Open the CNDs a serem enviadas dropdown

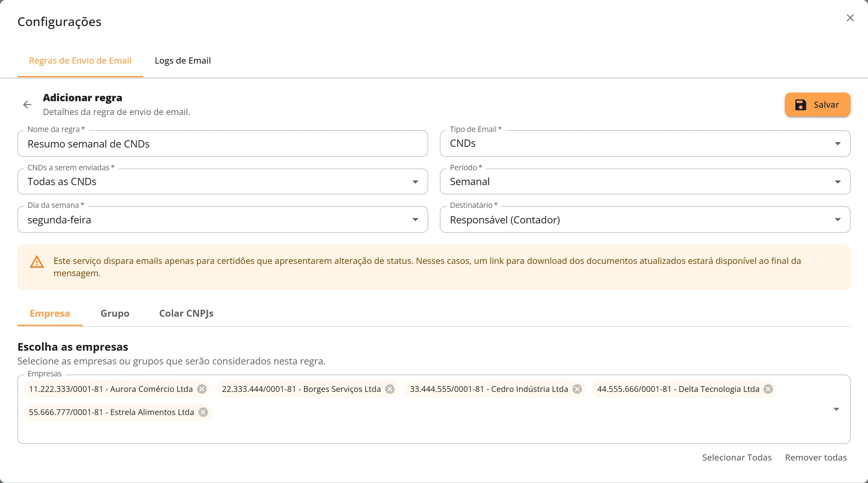pyautogui.click(x=222, y=181)
